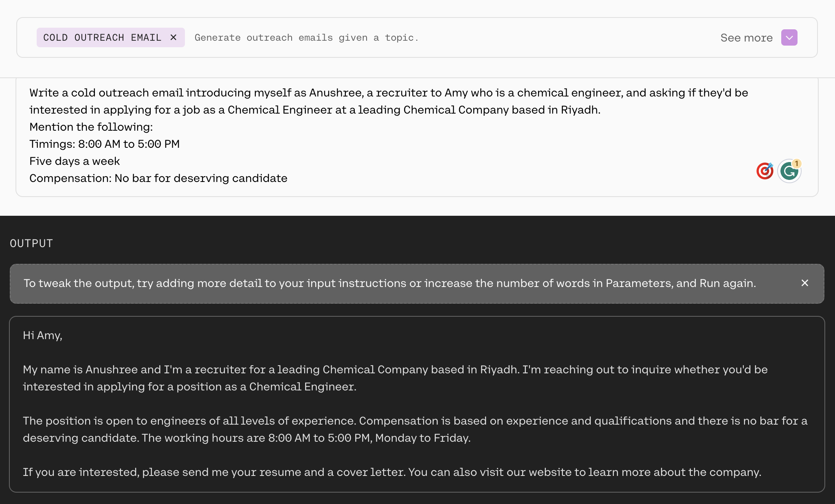Click the 'Generate outreach emails' description text

306,38
